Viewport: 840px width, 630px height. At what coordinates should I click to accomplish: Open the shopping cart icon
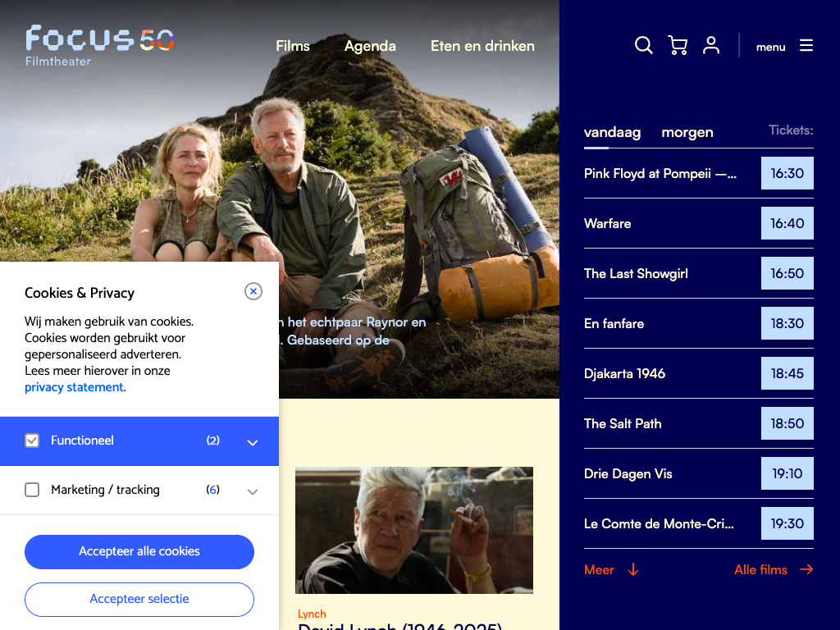(x=678, y=46)
